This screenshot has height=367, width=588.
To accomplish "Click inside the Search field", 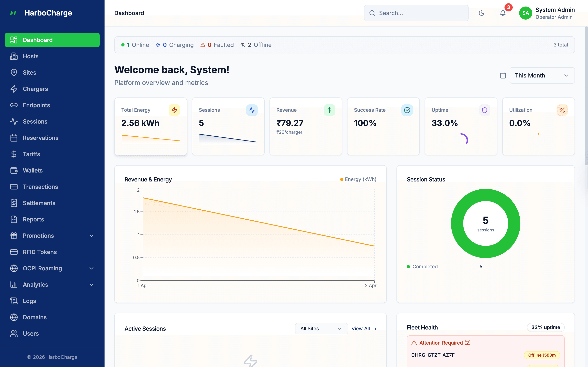I will click(x=416, y=13).
